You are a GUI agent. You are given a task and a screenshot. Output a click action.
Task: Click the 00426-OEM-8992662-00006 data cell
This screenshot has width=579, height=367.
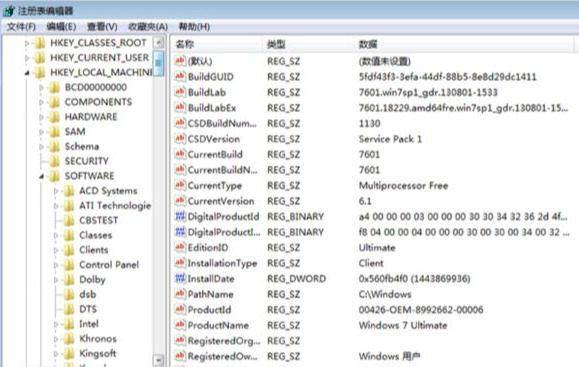[421, 309]
